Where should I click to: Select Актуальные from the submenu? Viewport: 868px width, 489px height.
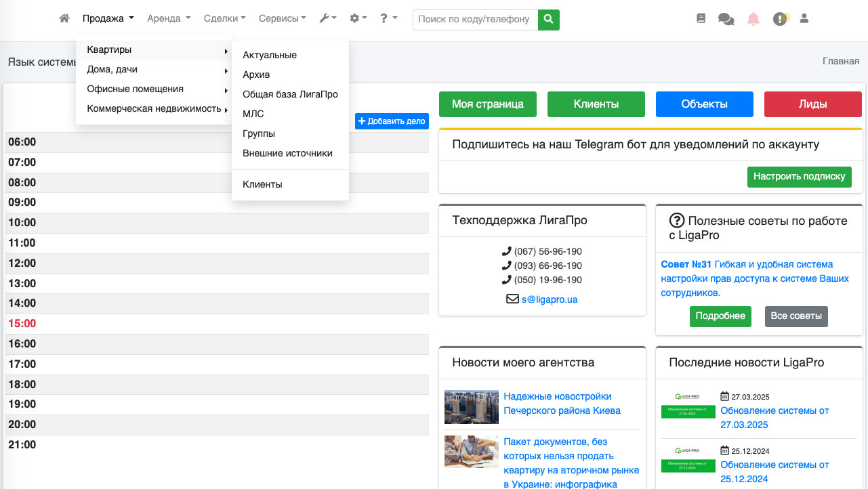pos(270,55)
